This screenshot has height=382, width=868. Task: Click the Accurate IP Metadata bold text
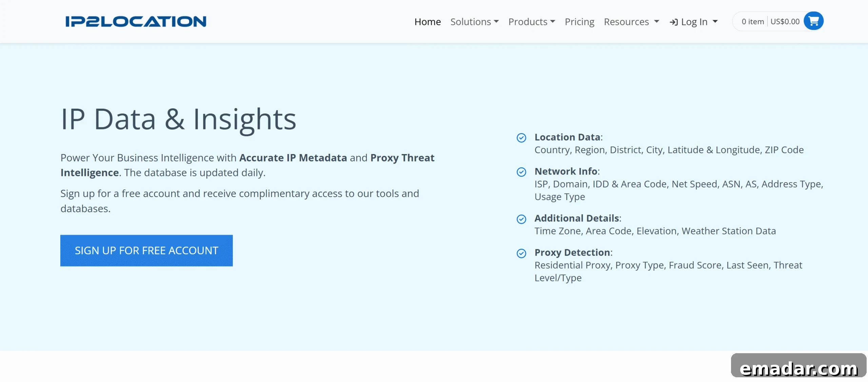click(x=293, y=158)
